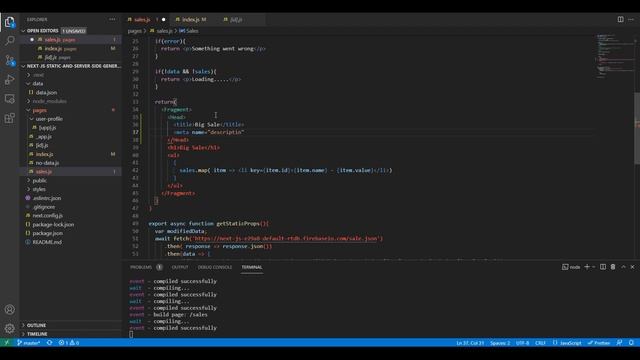Select the Terminal panel tab
The width and height of the screenshot is (640, 360).
(252, 267)
